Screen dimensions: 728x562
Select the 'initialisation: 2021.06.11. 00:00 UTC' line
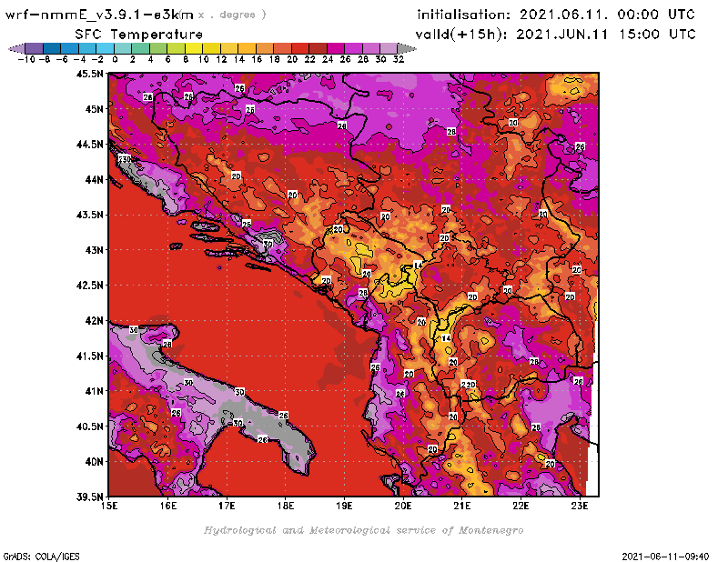pyautogui.click(x=556, y=15)
